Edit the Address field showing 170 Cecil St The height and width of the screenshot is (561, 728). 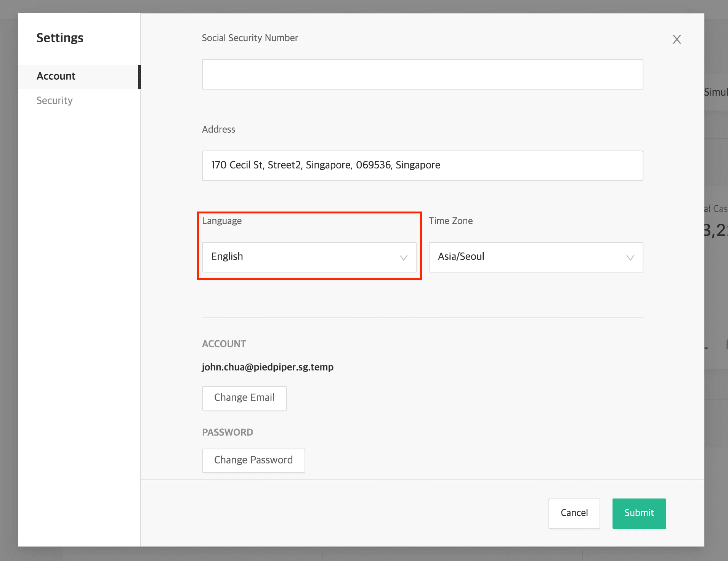422,165
